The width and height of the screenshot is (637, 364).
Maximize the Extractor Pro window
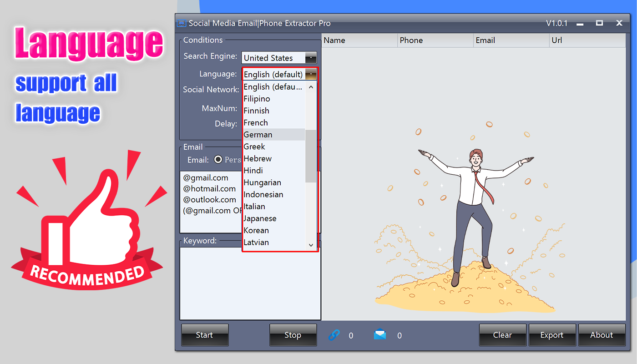599,23
